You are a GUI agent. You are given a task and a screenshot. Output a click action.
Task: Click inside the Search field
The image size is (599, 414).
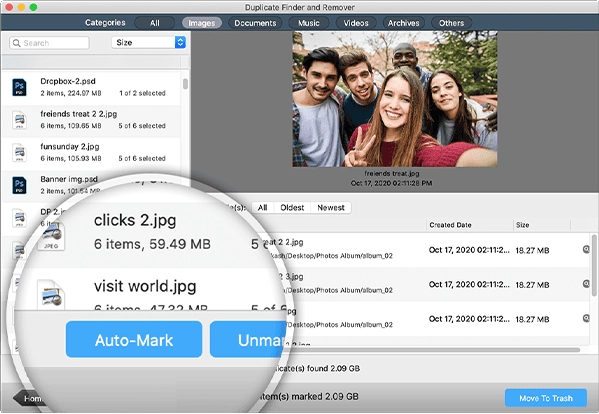pyautogui.click(x=49, y=43)
